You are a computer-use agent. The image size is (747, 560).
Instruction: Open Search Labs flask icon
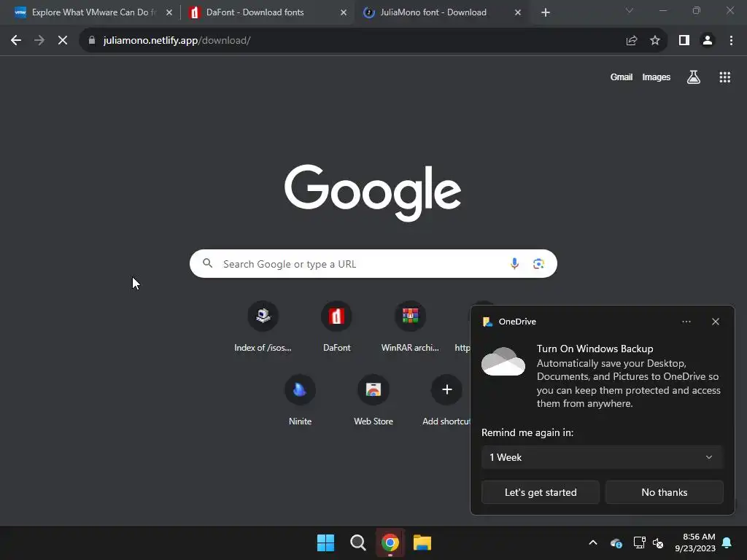click(x=694, y=77)
